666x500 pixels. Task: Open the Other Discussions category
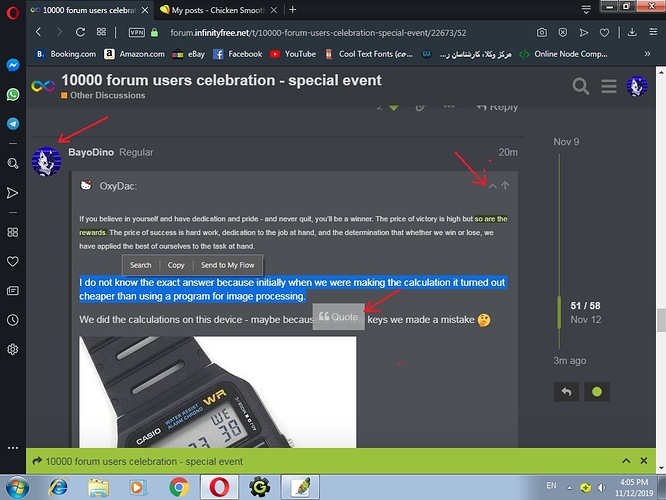click(103, 95)
